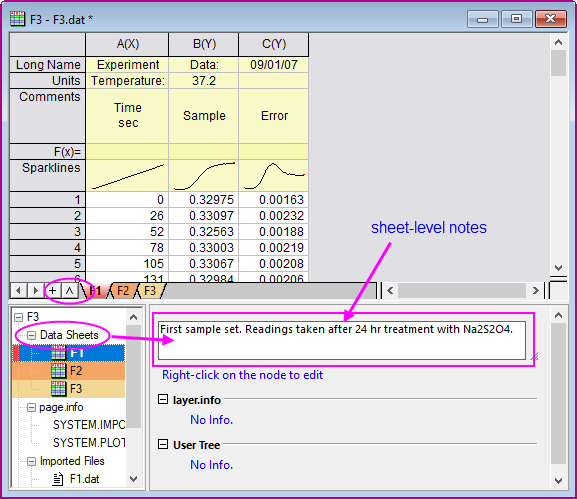Image resolution: width=577 pixels, height=499 pixels.
Task: Collapse the F3 root tree node
Action: [18, 317]
